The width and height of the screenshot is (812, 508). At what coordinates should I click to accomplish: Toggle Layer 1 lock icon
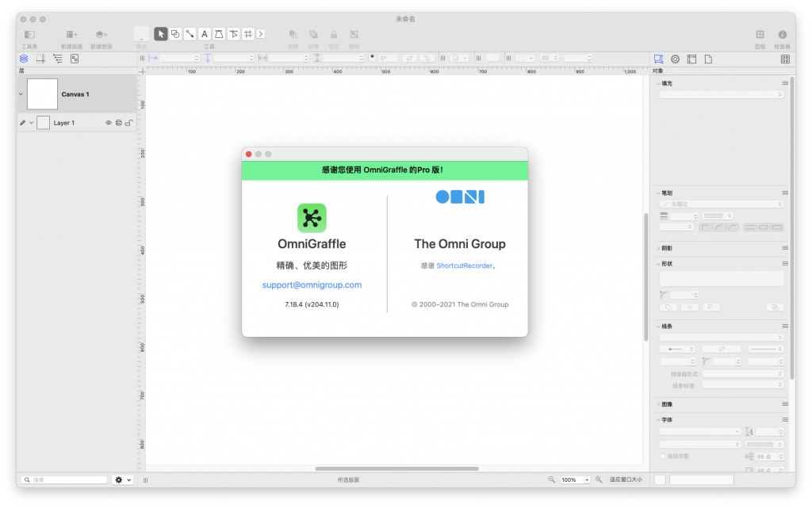(128, 123)
